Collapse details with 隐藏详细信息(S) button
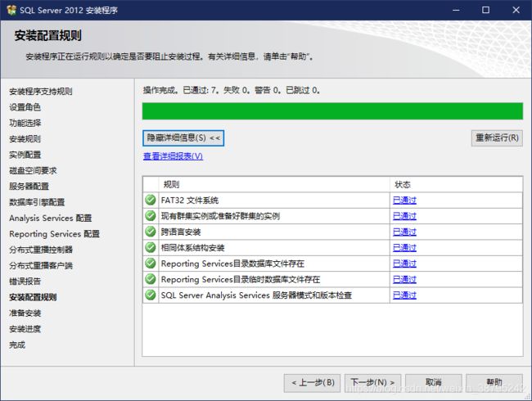The width and height of the screenshot is (532, 401). pyautogui.click(x=183, y=138)
